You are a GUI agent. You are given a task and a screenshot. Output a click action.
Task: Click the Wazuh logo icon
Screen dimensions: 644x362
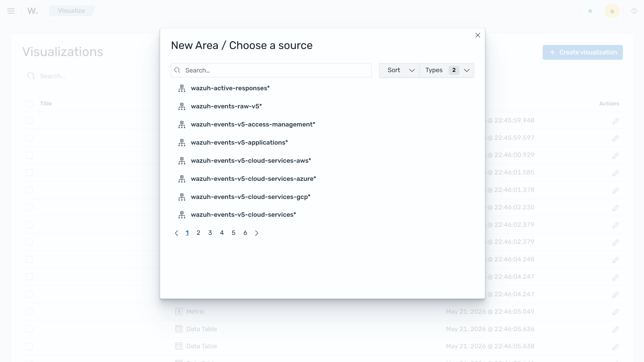click(x=33, y=11)
